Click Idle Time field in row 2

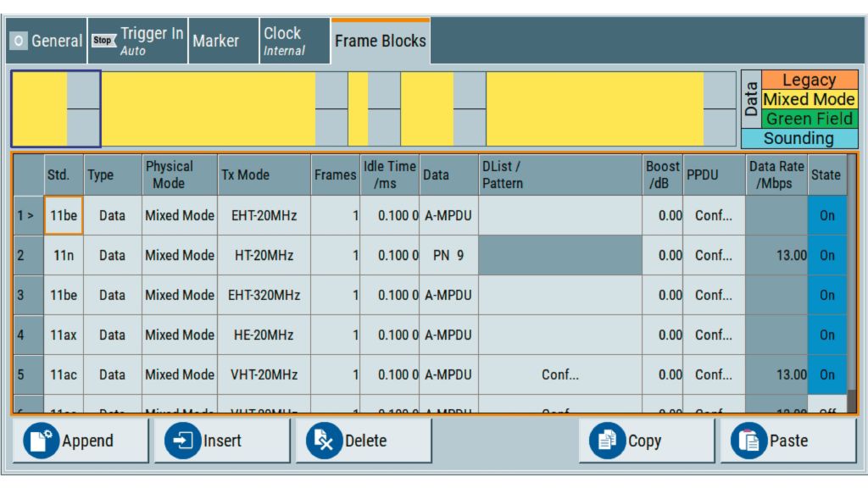click(390, 255)
